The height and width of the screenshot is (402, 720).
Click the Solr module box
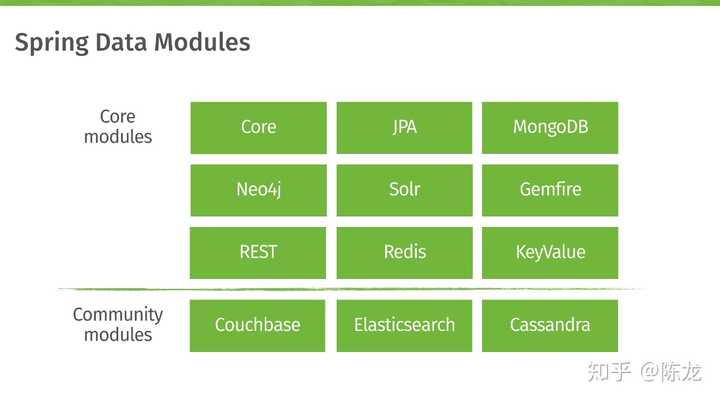tap(404, 189)
